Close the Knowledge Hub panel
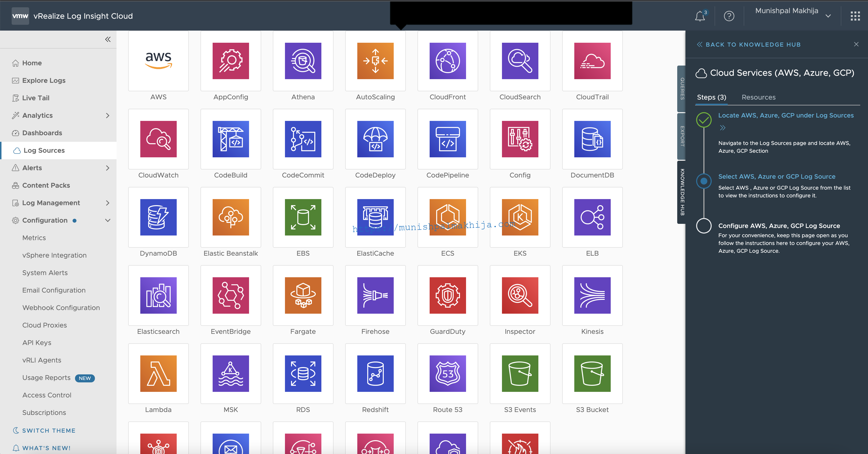This screenshot has height=454, width=868. pyautogui.click(x=856, y=44)
